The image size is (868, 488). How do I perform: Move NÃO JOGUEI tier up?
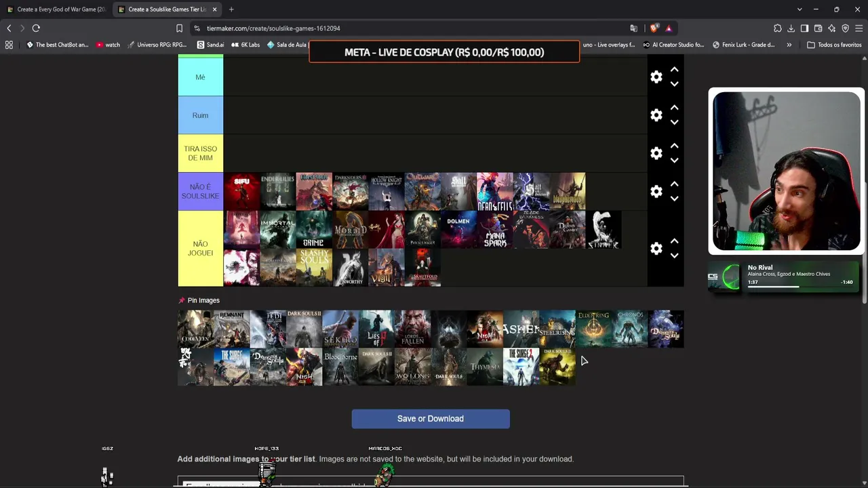pos(674,241)
